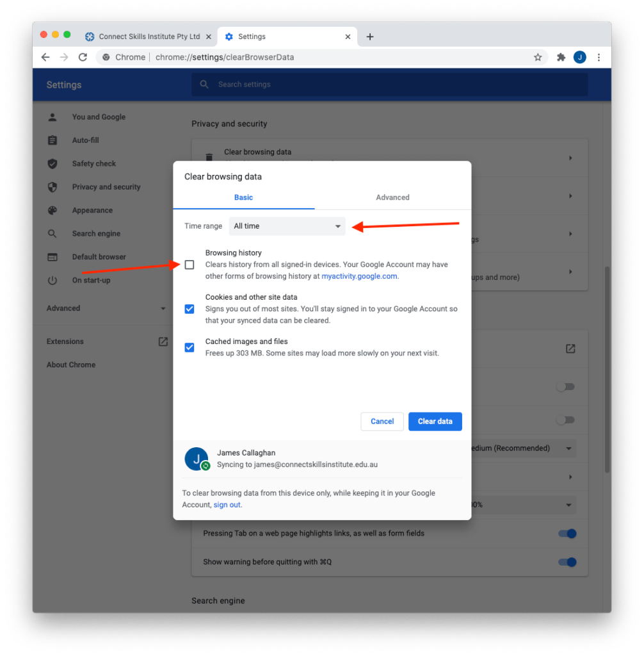Open Extensions from the sidebar
This screenshot has height=656, width=644.
pyautogui.click(x=65, y=342)
